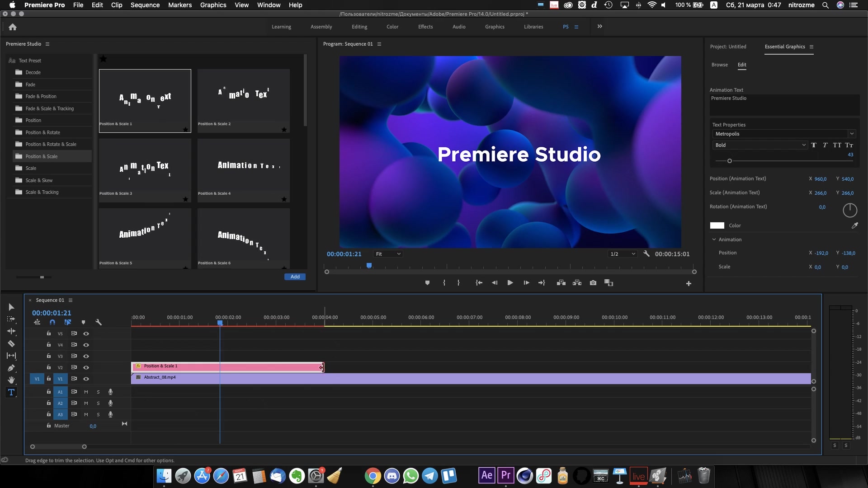Click the Export Frame icon in monitor
Image resolution: width=868 pixels, height=488 pixels.
(593, 282)
